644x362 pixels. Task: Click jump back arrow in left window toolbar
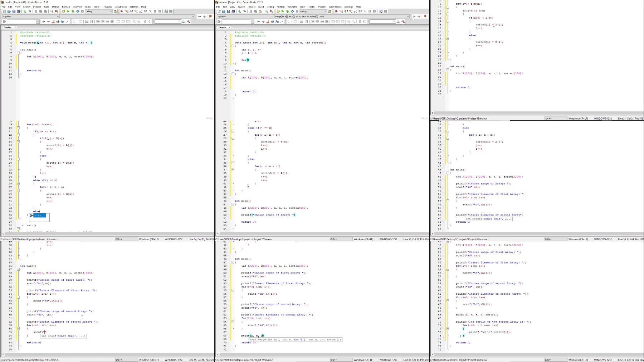[199, 16]
